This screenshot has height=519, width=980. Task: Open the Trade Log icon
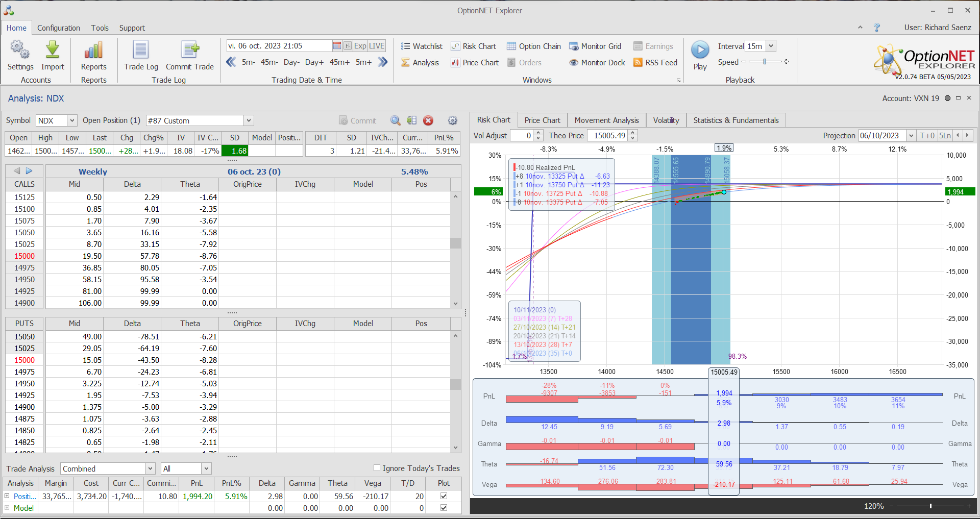[x=141, y=51]
